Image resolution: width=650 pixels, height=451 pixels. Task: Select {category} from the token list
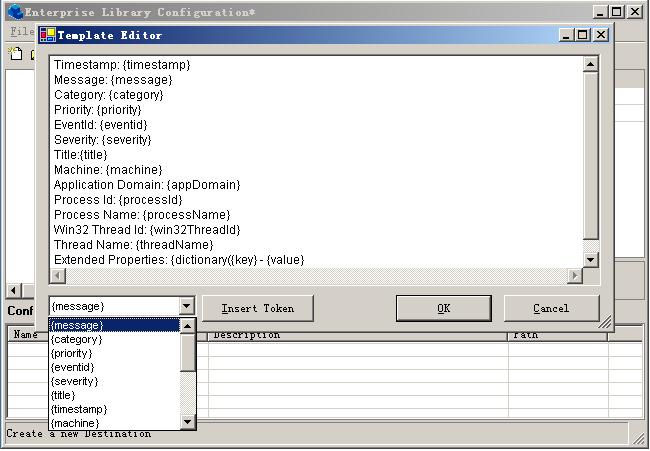pyautogui.click(x=77, y=339)
